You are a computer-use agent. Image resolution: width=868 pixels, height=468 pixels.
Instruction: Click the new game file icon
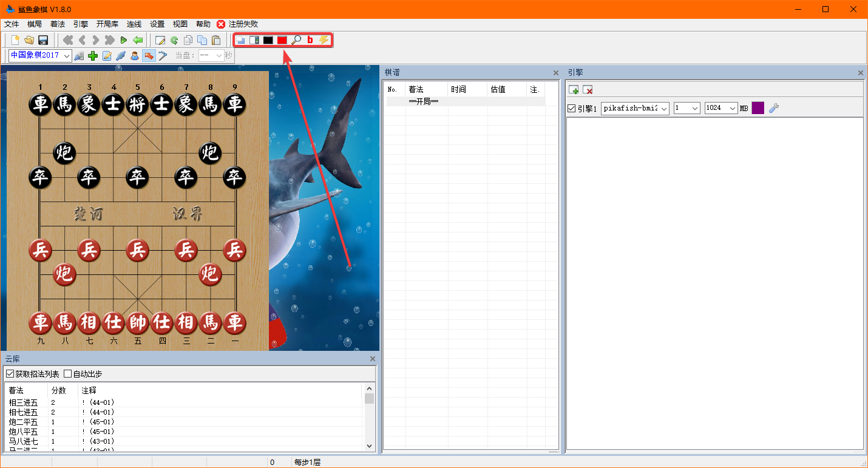16,40
